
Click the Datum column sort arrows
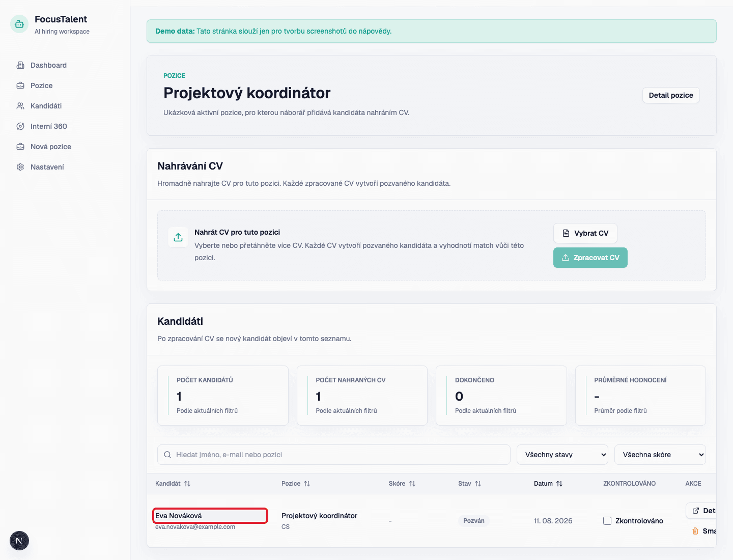(559, 484)
